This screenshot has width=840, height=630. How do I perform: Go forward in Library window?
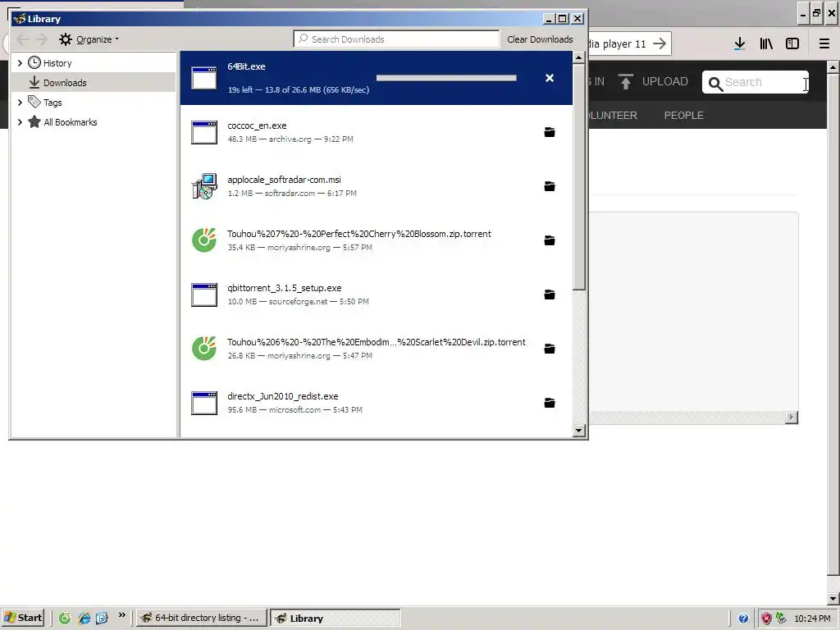click(42, 39)
